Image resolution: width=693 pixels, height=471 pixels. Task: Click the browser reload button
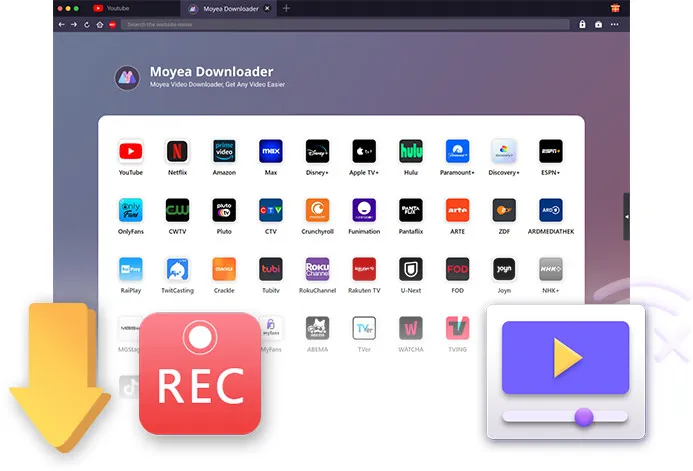click(87, 25)
